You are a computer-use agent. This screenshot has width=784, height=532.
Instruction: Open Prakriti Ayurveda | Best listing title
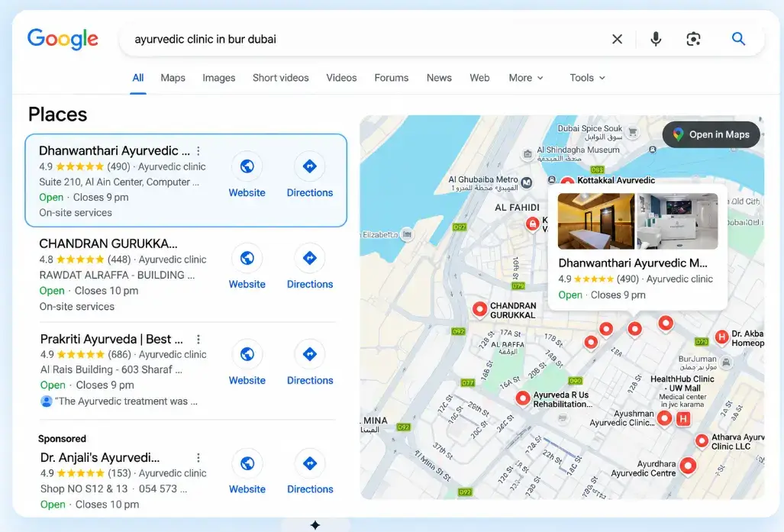(111, 339)
